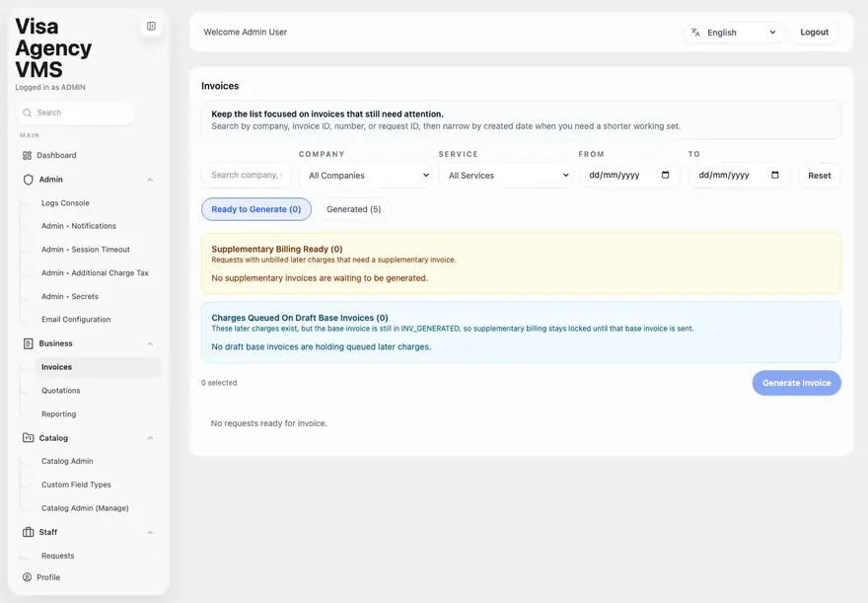The image size is (868, 603).
Task: Click the Visa Agency VMS title
Action: click(53, 48)
